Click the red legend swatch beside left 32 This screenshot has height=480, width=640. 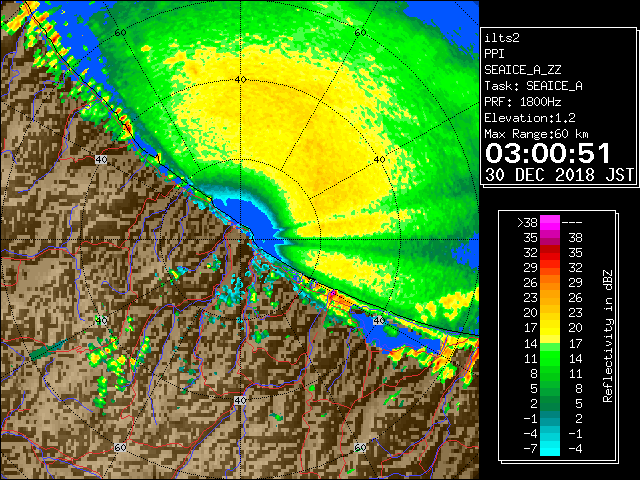pos(550,253)
